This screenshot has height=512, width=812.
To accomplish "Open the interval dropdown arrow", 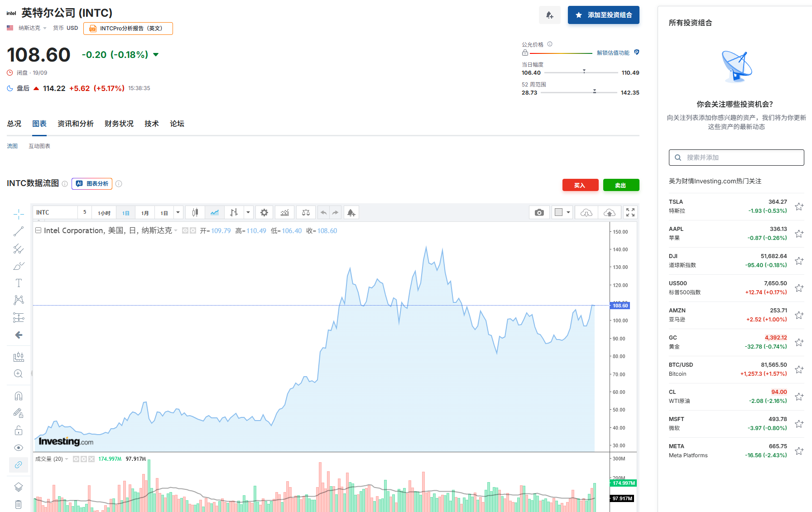I will (x=178, y=213).
